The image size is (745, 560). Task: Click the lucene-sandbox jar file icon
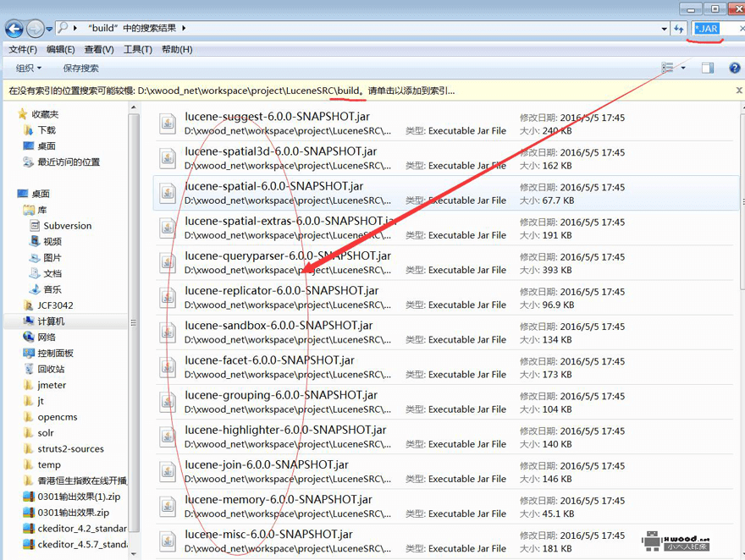pos(168,332)
